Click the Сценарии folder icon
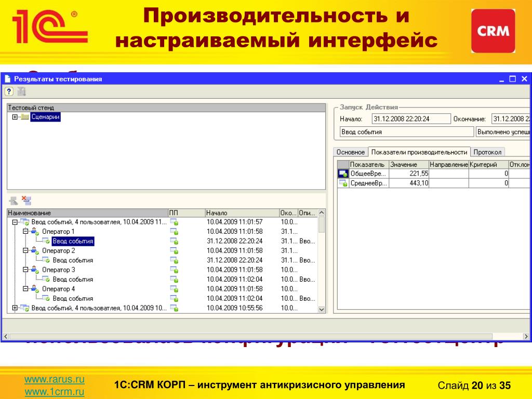This screenshot has width=532, height=399. (25, 117)
